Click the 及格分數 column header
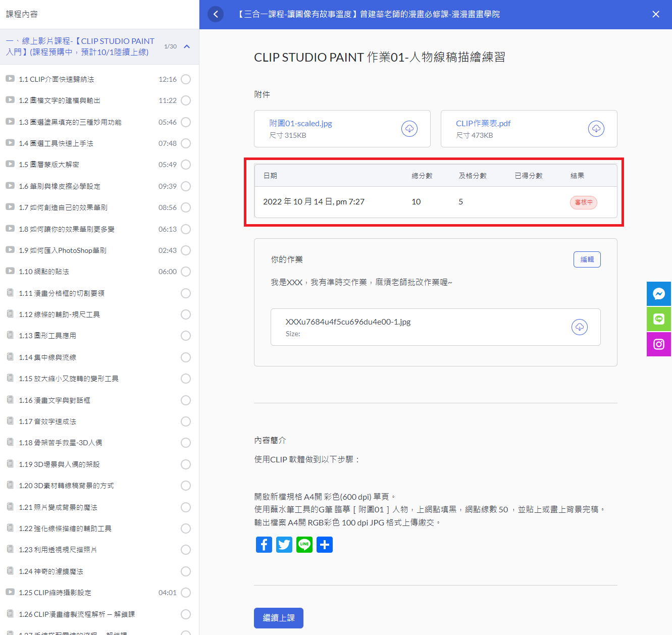The width and height of the screenshot is (672, 635). (x=473, y=176)
